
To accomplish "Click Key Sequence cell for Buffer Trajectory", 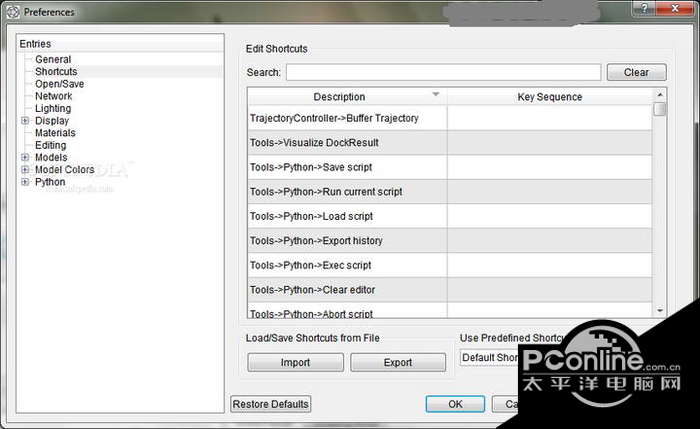I will pos(550,118).
